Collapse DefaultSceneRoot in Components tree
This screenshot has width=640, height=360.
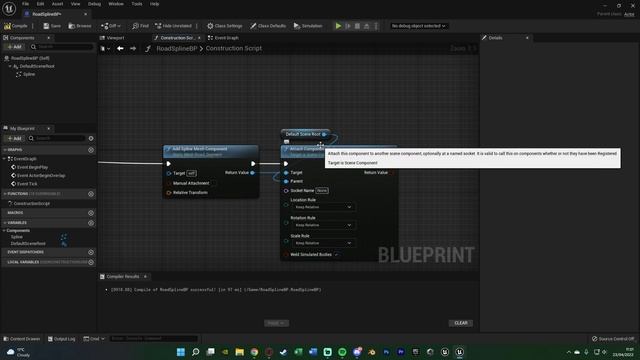(10, 66)
